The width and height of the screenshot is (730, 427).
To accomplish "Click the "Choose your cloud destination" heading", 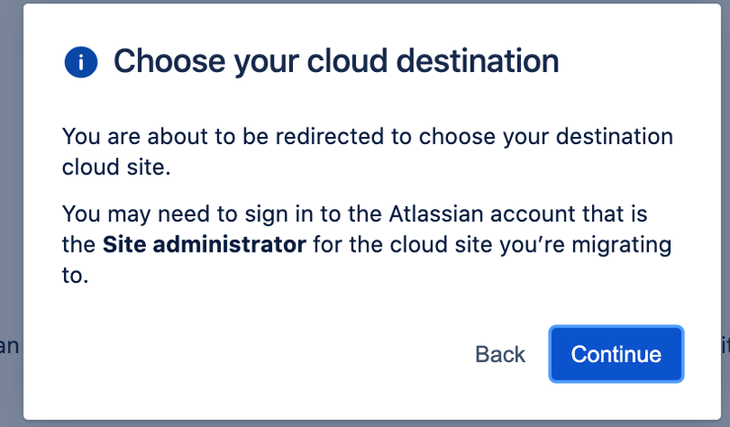I will point(336,61).
